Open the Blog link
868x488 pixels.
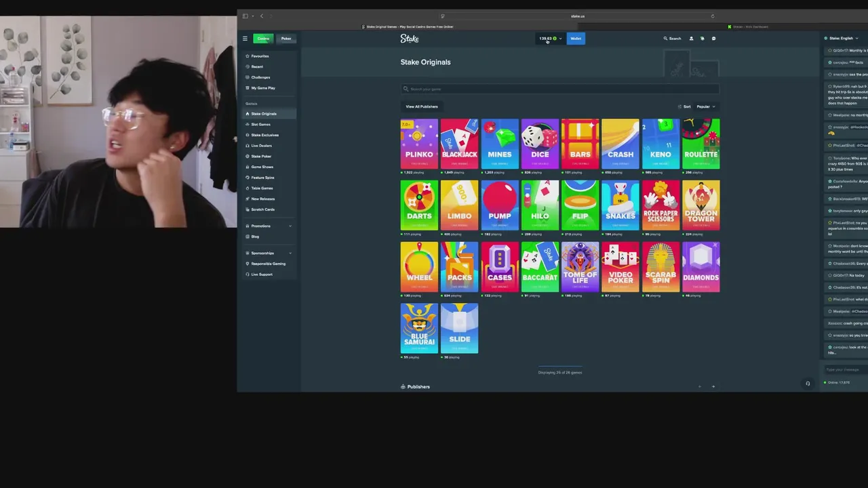click(255, 237)
